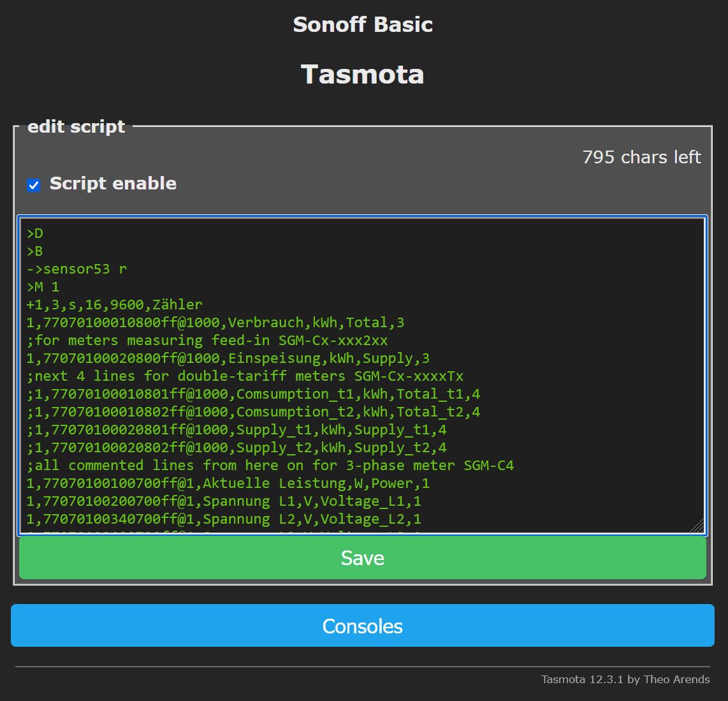This screenshot has height=701, width=728.
Task: Click the '+1,3,s,16,9600,Zähler' line
Action: 115,305
